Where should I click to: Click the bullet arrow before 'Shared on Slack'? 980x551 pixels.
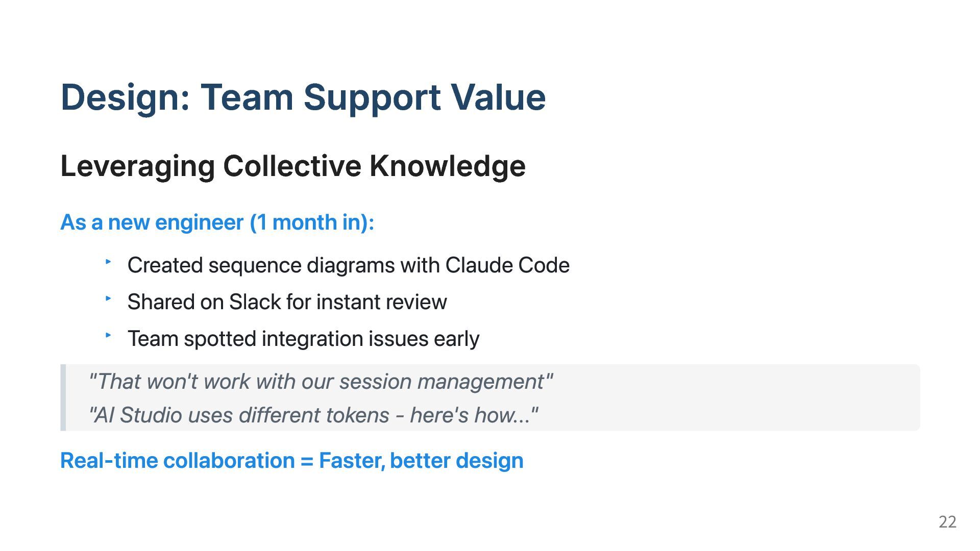[108, 298]
